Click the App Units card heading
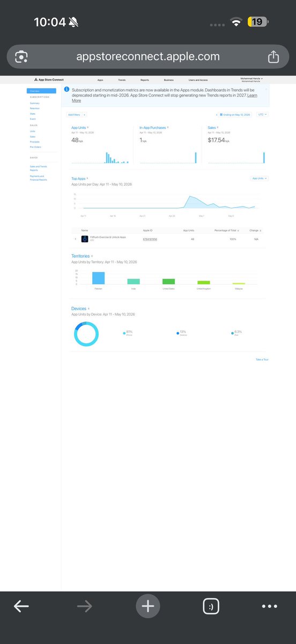This screenshot has height=644, width=296. [78, 128]
